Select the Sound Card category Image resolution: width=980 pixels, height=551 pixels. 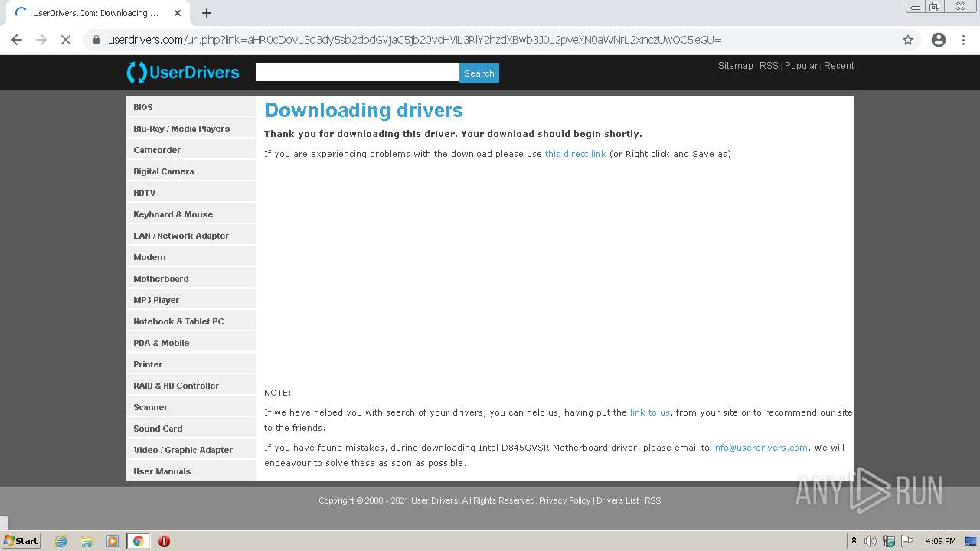[191, 429]
